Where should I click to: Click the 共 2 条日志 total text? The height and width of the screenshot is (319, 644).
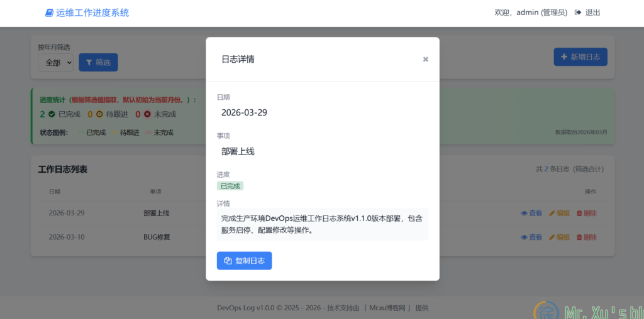point(570,169)
